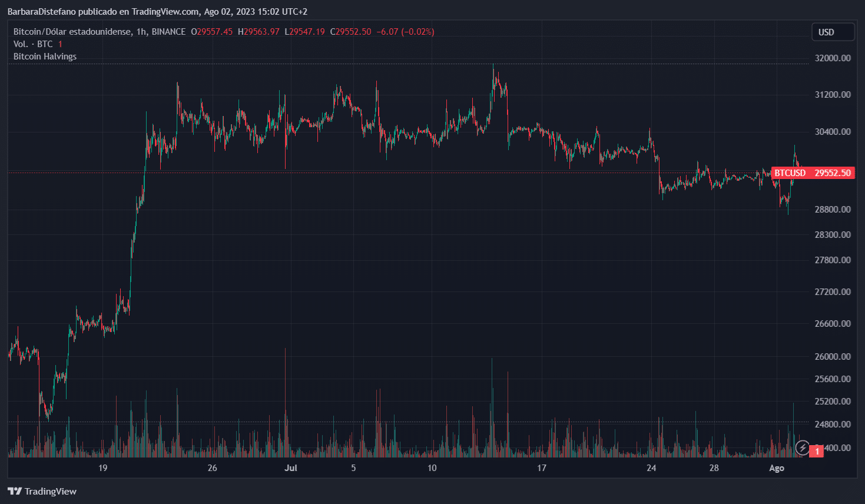Image resolution: width=865 pixels, height=504 pixels.
Task: Click the 28800.00 price axis label
Action: point(833,209)
